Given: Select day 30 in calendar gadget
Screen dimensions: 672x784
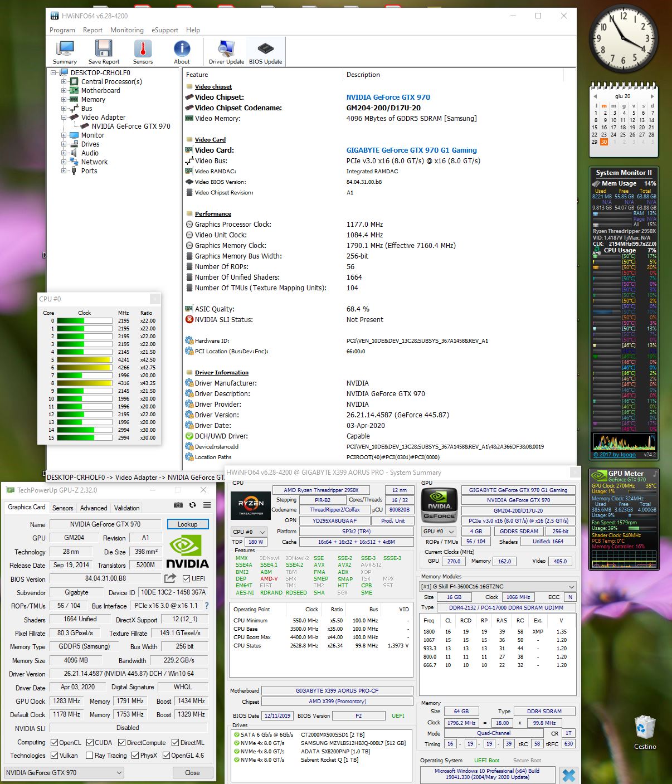Looking at the screenshot, I should point(604,142).
